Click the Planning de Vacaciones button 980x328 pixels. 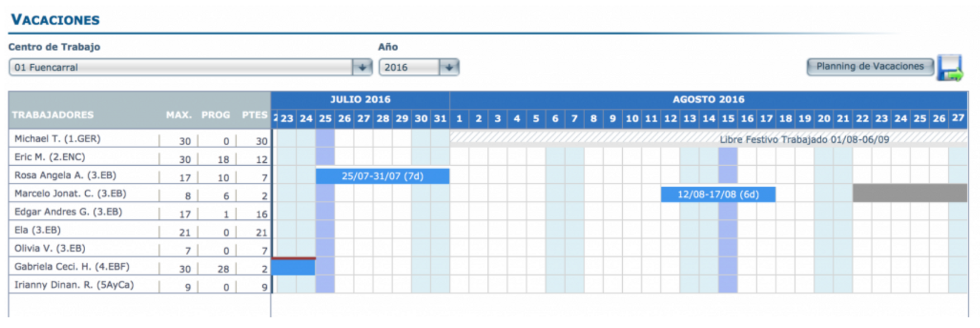pyautogui.click(x=870, y=66)
